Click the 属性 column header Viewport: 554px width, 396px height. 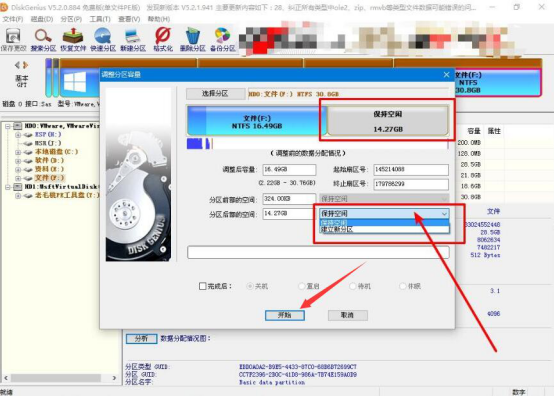point(494,131)
